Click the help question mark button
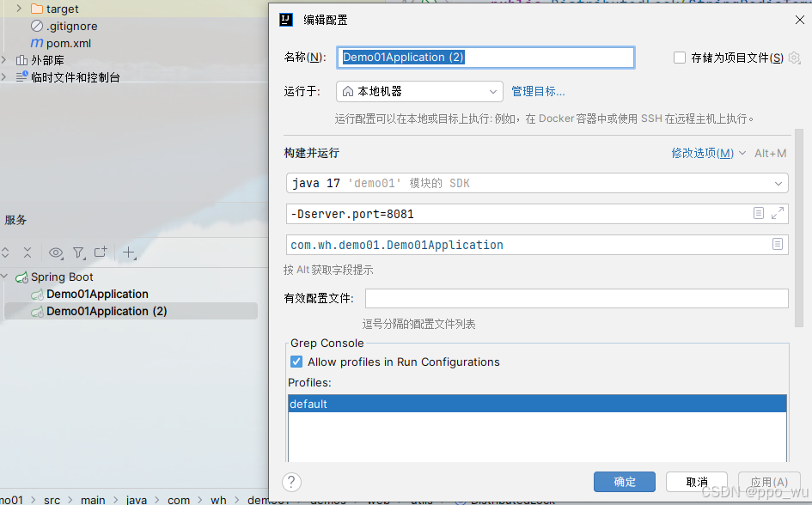 pos(291,482)
